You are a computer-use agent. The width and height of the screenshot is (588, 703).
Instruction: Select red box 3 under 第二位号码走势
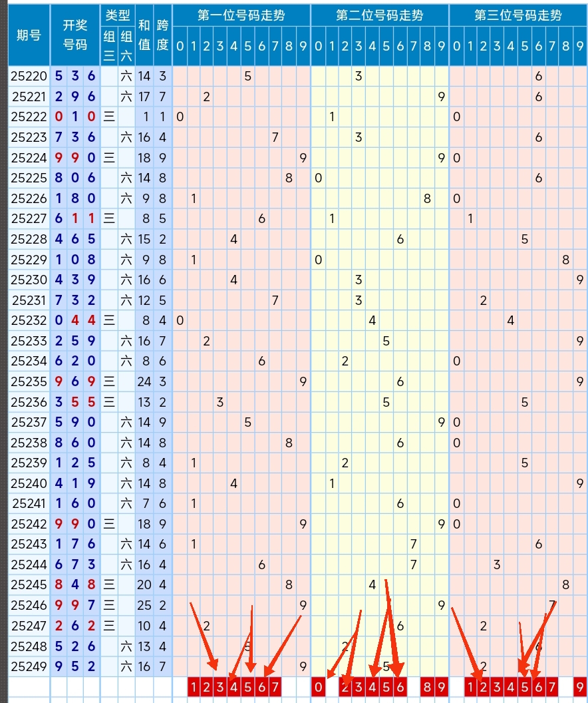pyautogui.click(x=359, y=686)
